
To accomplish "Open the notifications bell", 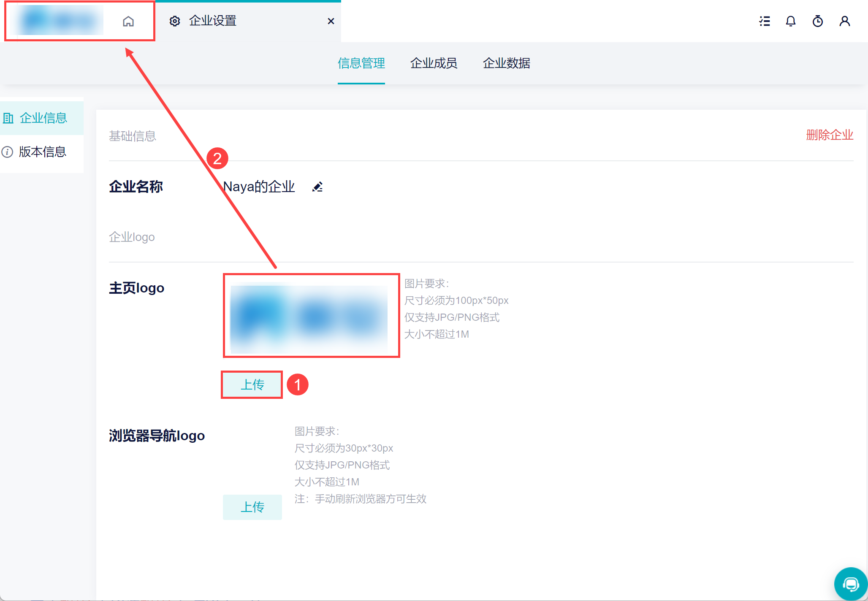I will [791, 21].
